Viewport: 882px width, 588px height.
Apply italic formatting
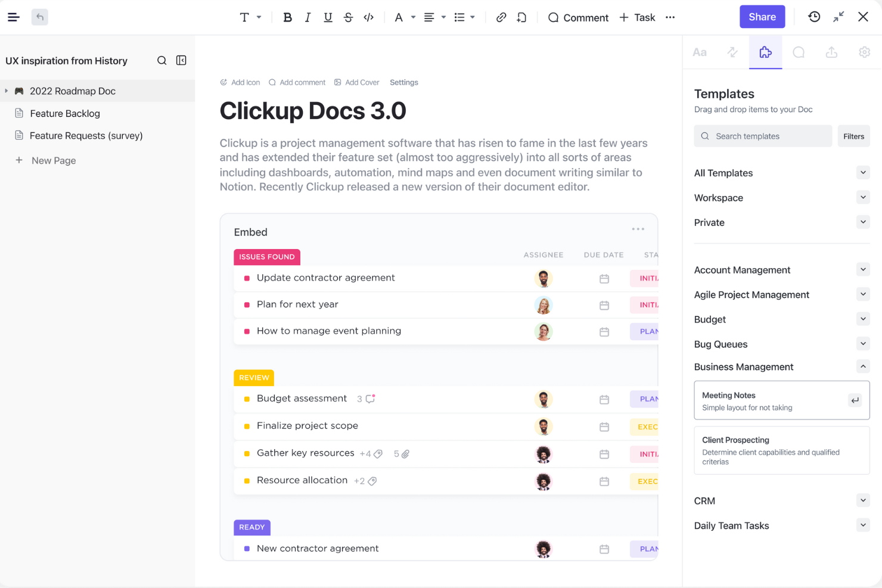pos(308,17)
